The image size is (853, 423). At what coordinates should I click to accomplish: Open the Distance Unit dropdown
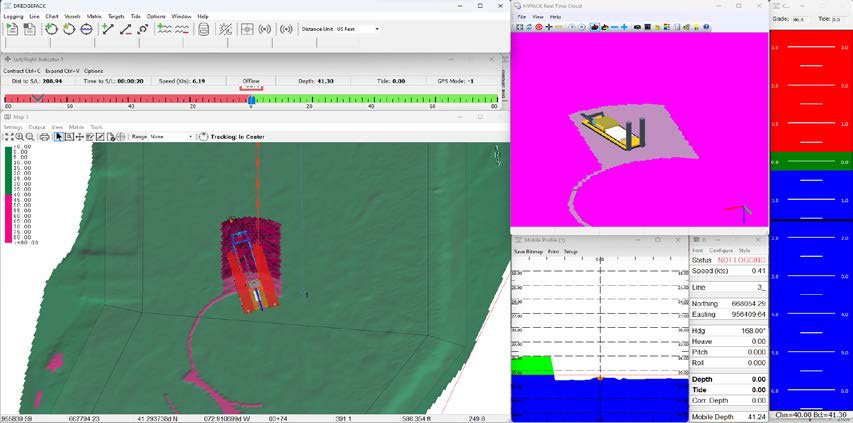click(x=357, y=29)
